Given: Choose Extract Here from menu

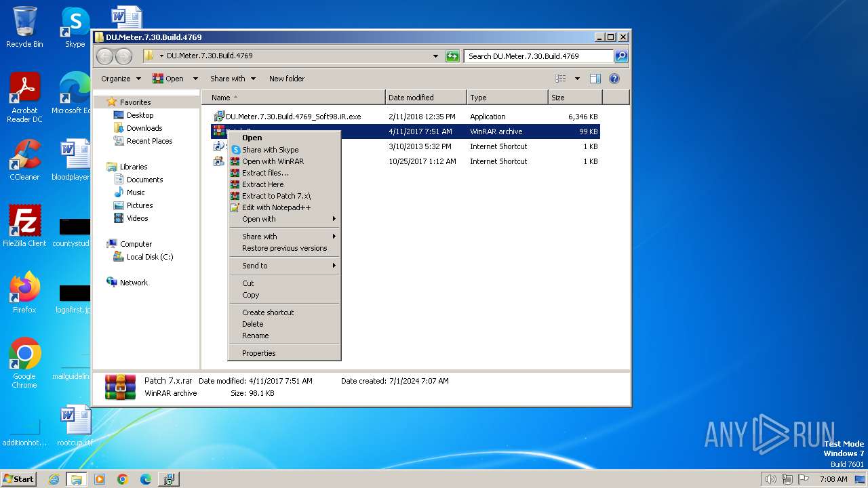Looking at the screenshot, I should (x=284, y=184).
